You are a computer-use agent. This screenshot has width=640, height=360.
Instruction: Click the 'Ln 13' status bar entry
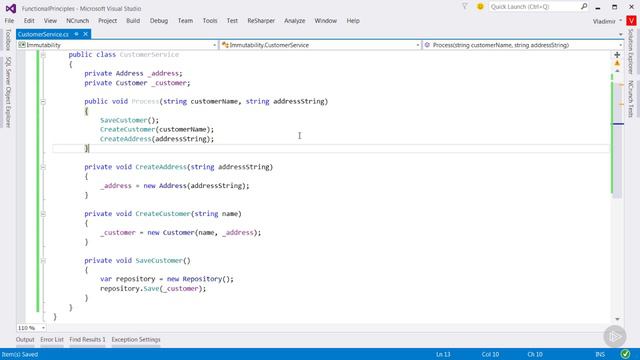pos(443,354)
